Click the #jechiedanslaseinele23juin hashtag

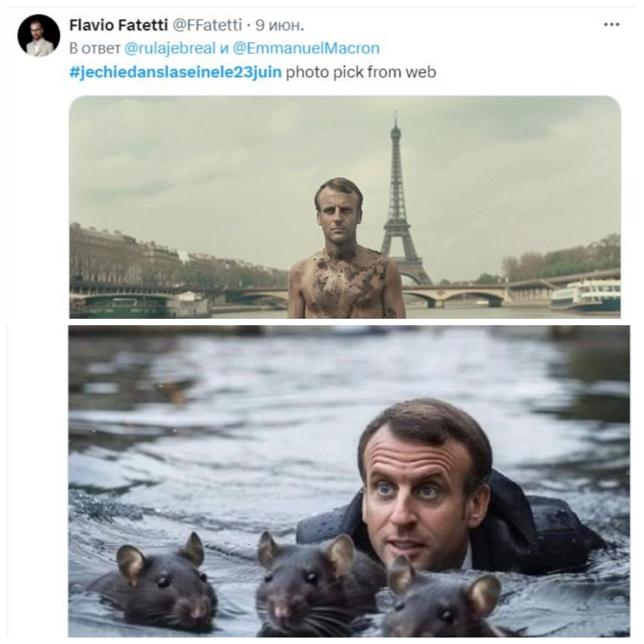point(175,71)
